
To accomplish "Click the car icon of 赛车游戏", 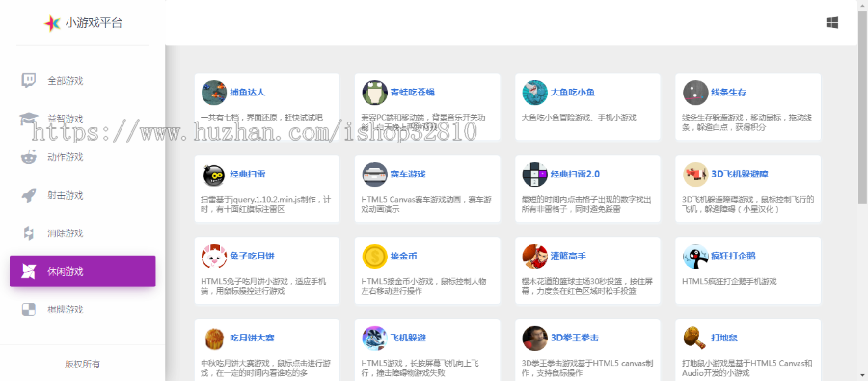I will pos(375,175).
